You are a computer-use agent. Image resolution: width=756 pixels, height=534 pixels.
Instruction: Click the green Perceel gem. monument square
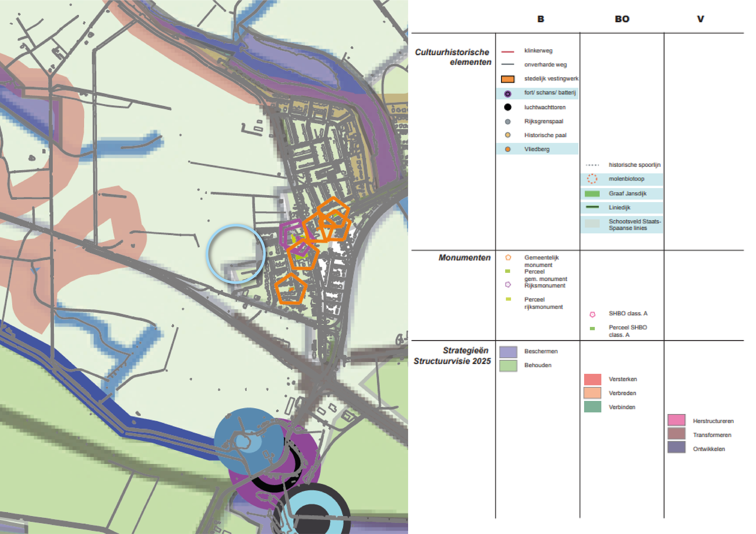pos(508,271)
